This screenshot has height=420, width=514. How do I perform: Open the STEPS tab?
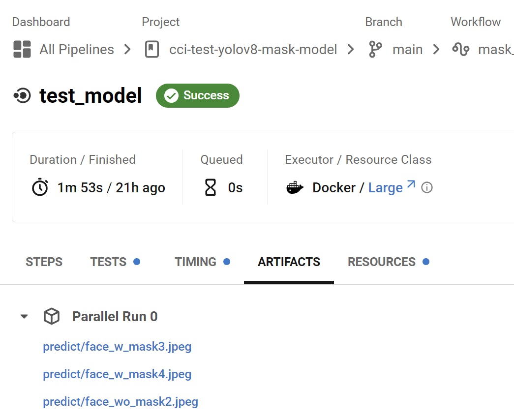(x=44, y=262)
